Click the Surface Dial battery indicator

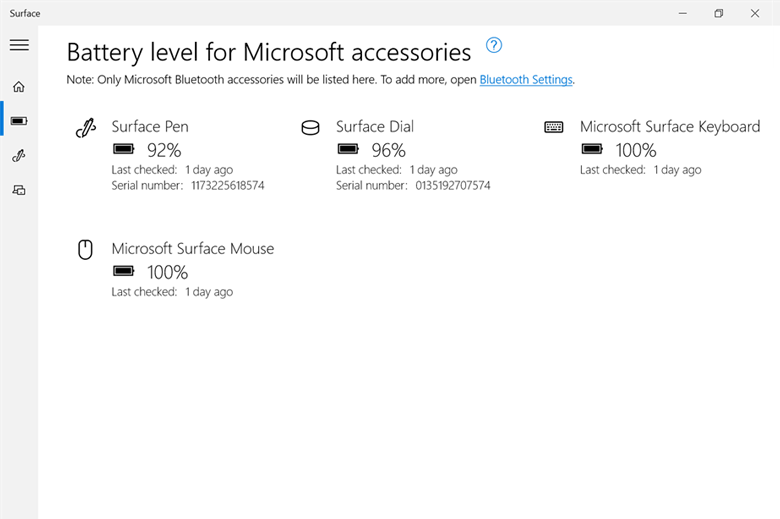(x=348, y=150)
